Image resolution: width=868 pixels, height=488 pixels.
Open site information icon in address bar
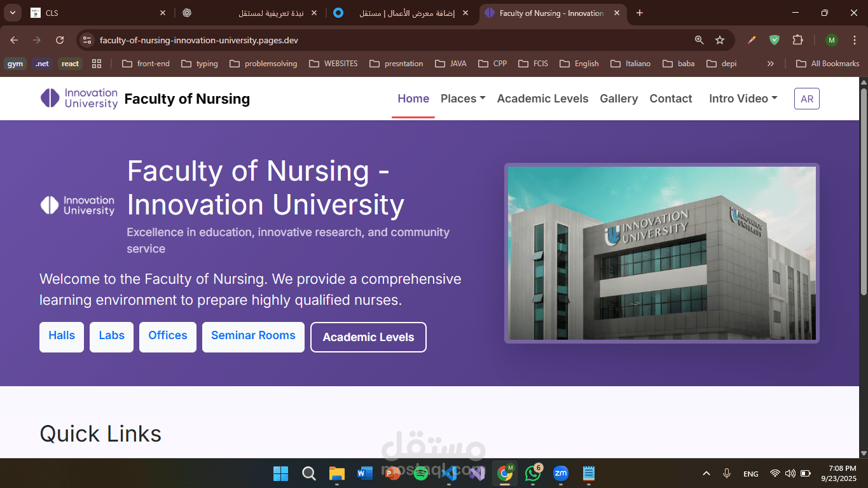point(88,40)
